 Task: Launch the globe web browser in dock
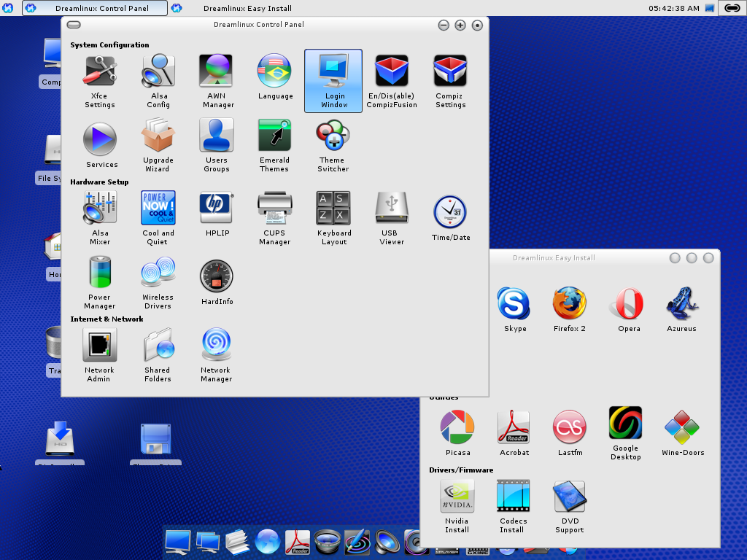(267, 542)
